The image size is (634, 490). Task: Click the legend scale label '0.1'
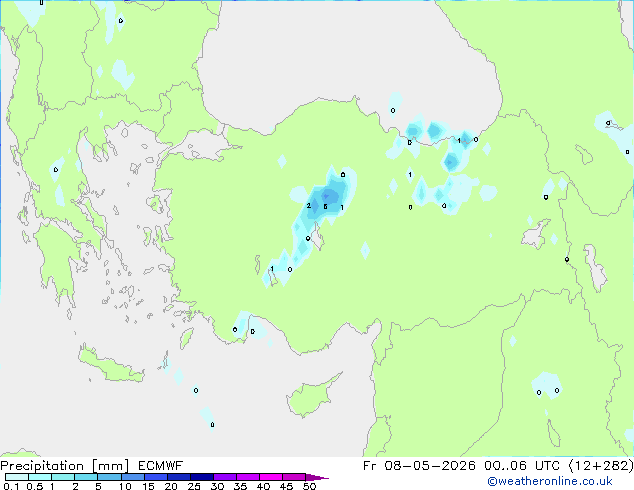[10, 486]
